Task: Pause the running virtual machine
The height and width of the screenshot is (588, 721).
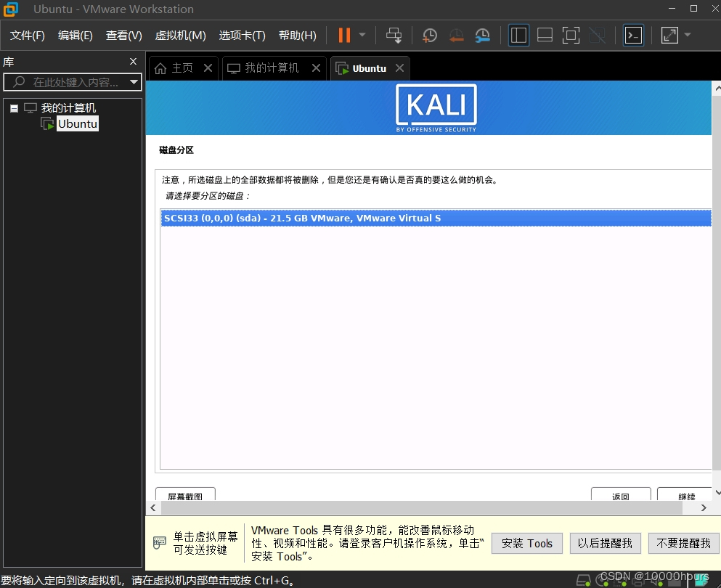Action: (344, 36)
